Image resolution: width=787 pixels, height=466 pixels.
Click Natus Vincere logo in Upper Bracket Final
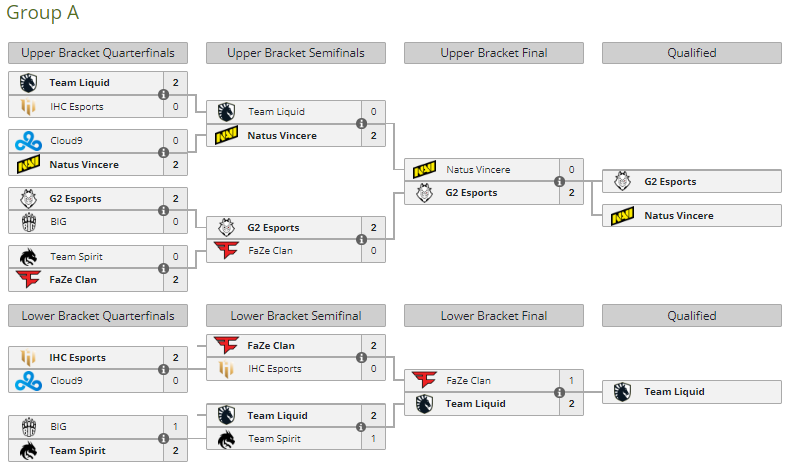(424, 170)
